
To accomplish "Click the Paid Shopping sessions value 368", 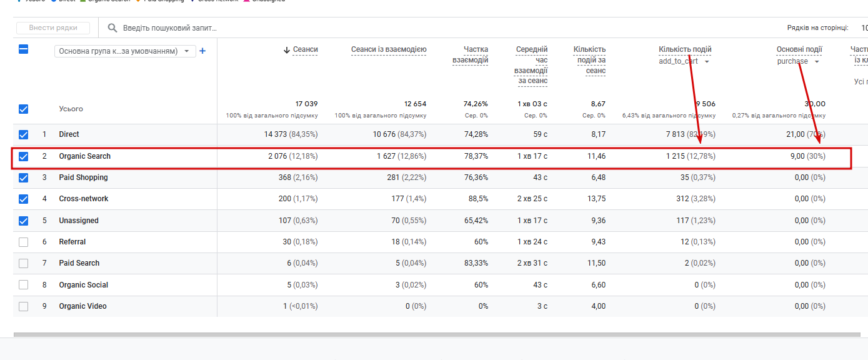I will 285,177.
